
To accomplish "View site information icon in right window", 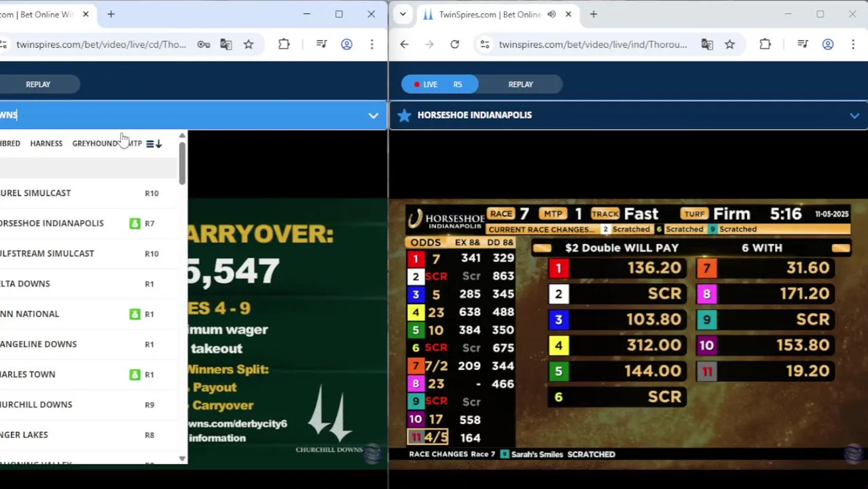I will click(x=484, y=44).
